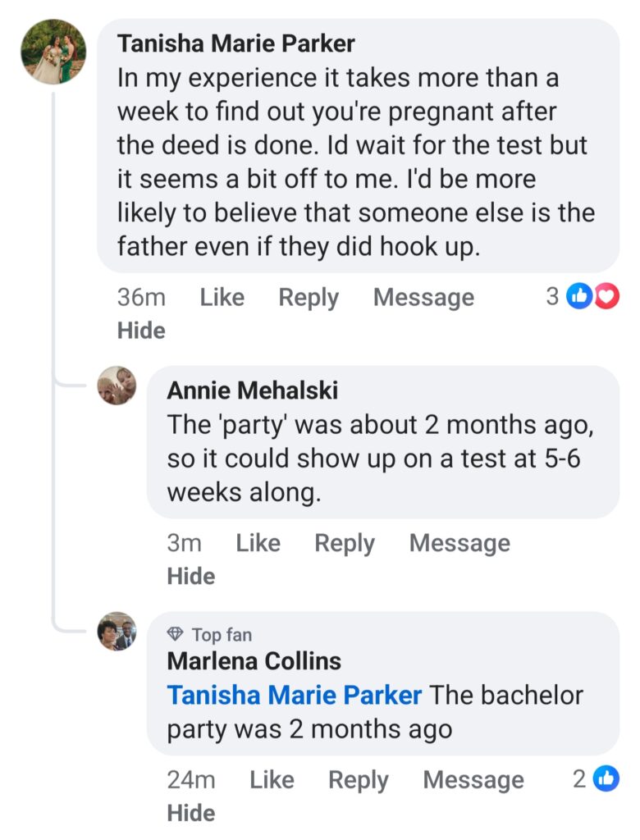Like Marlena Collins' reply

tap(272, 780)
